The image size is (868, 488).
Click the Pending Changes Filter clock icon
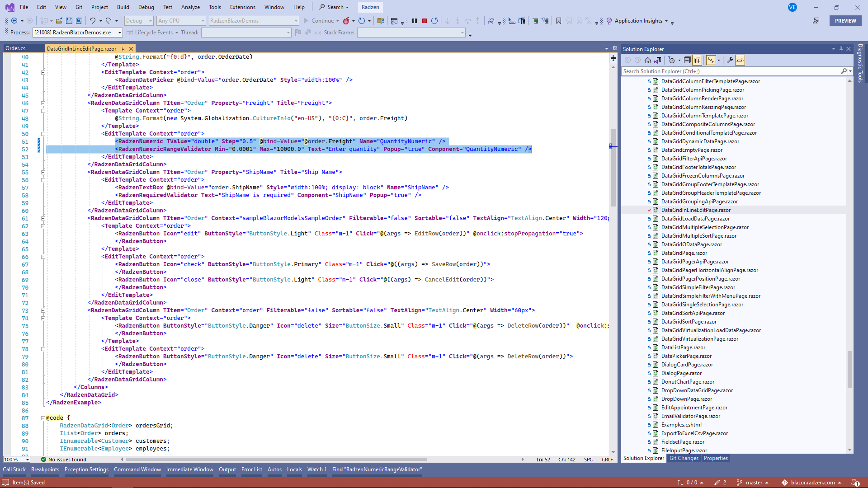point(672,60)
